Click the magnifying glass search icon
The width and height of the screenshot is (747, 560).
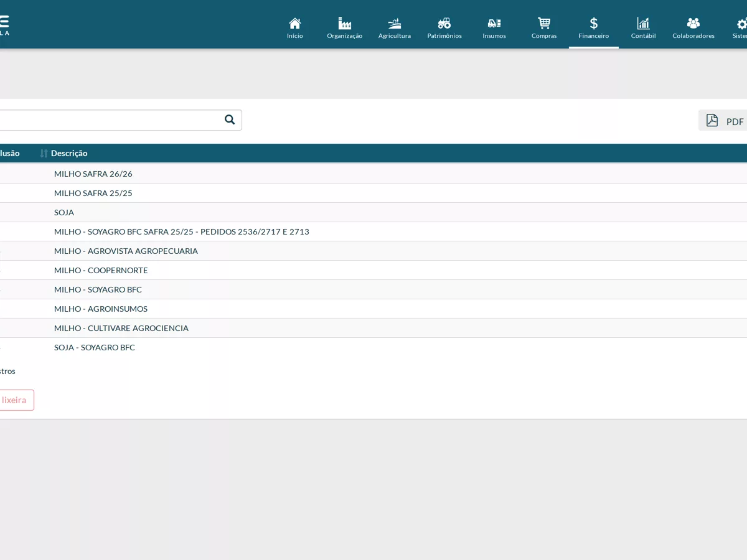pyautogui.click(x=230, y=119)
